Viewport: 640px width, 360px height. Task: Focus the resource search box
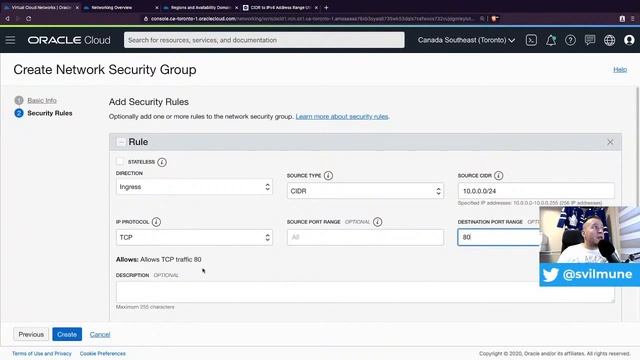tap(264, 40)
